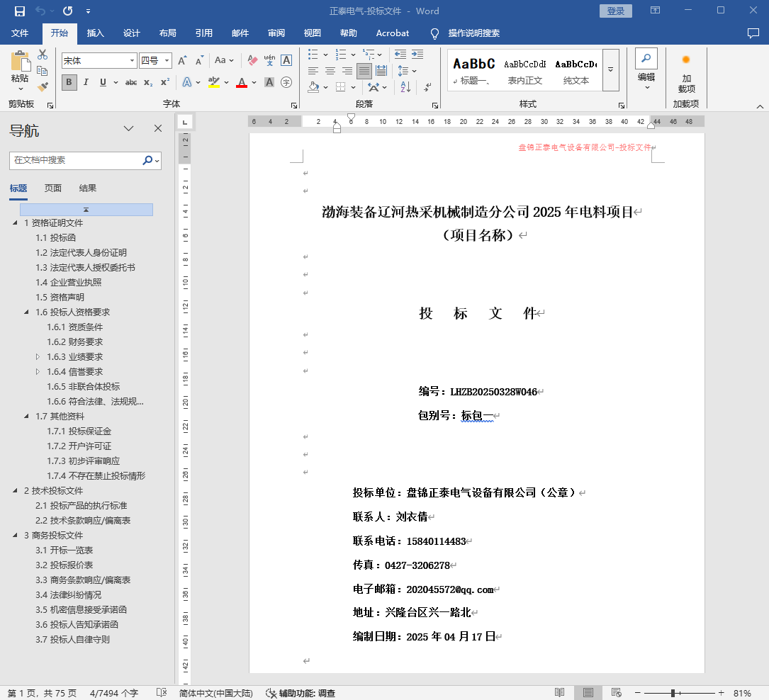Expand the 1.6.4 信誉要求 heading
769x700 pixels.
click(x=38, y=371)
